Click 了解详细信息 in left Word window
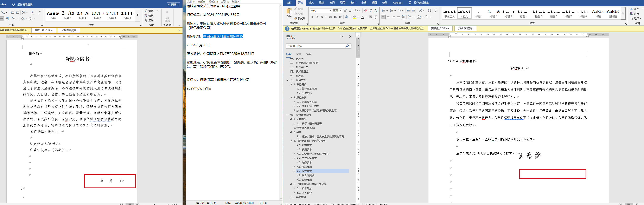The height and width of the screenshot is (205, 644). [x=69, y=30]
